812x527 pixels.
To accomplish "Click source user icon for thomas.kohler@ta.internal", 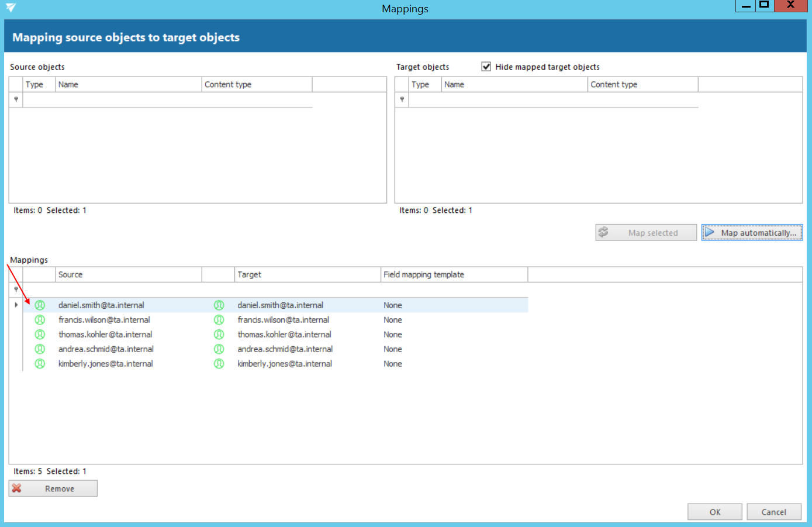I will coord(40,335).
